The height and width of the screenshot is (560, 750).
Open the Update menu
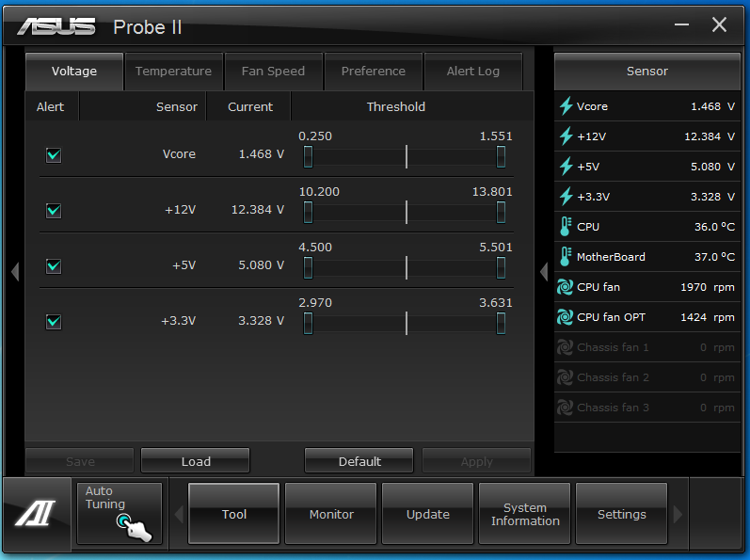(427, 514)
